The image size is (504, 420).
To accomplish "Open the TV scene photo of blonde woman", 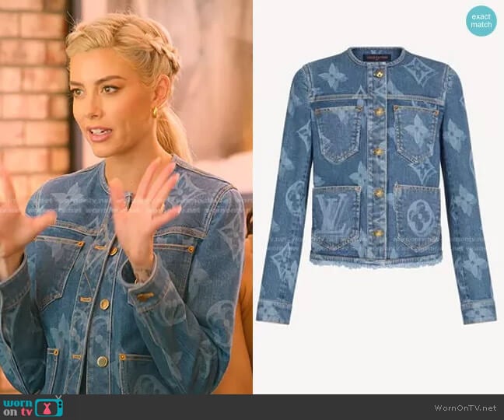I will point(126,197).
